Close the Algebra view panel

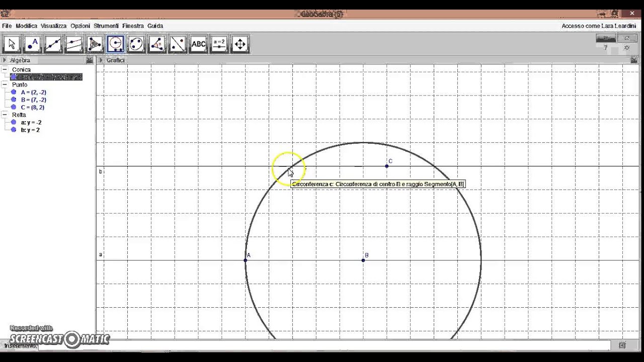tap(90, 60)
